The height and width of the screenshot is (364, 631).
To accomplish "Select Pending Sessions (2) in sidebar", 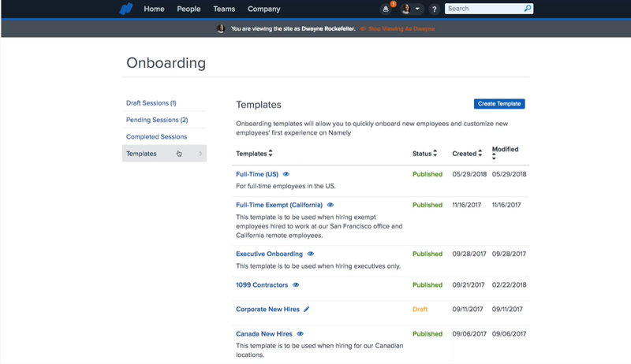I will point(157,120).
